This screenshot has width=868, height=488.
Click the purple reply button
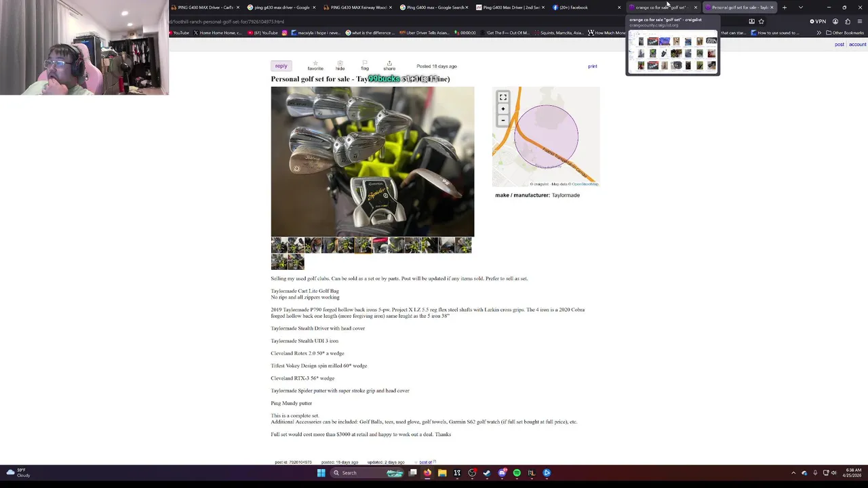pyautogui.click(x=281, y=66)
